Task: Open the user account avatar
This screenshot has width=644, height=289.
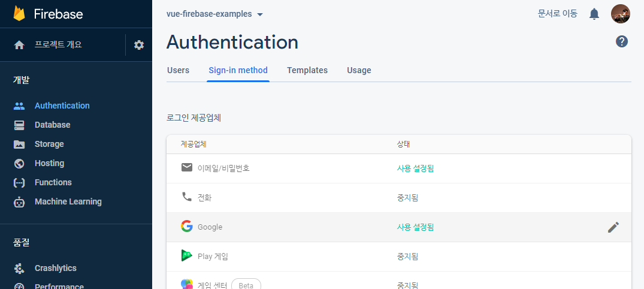Action: pos(620,14)
